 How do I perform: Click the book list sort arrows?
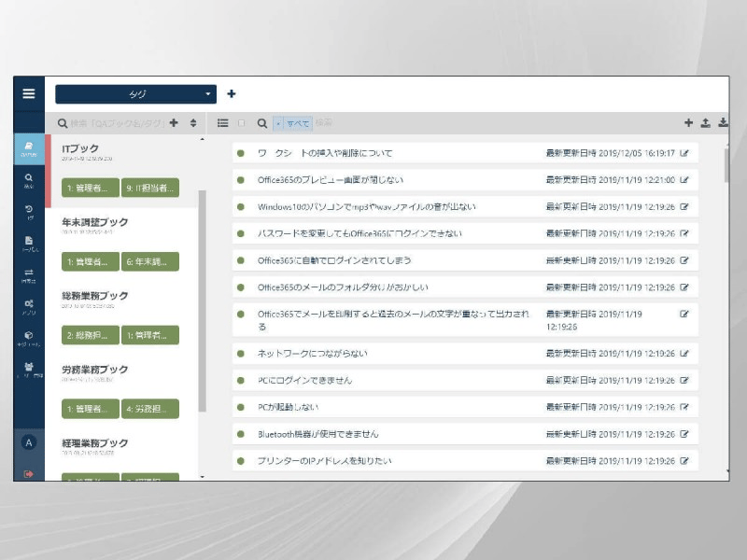pos(193,123)
